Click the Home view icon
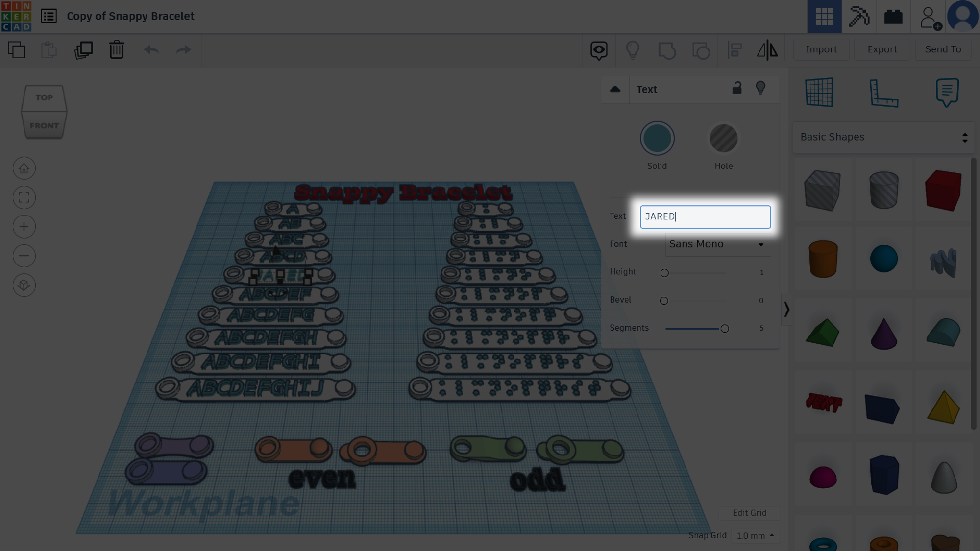980x551 pixels. click(24, 168)
